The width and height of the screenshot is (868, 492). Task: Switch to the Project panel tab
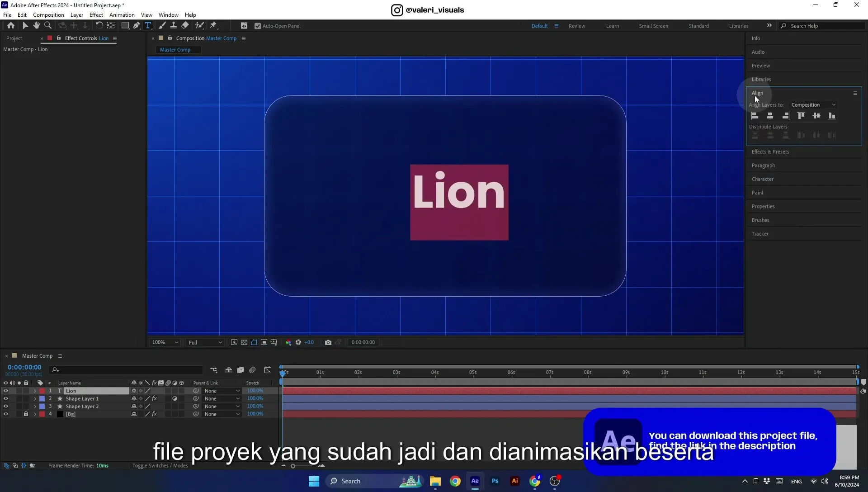14,38
